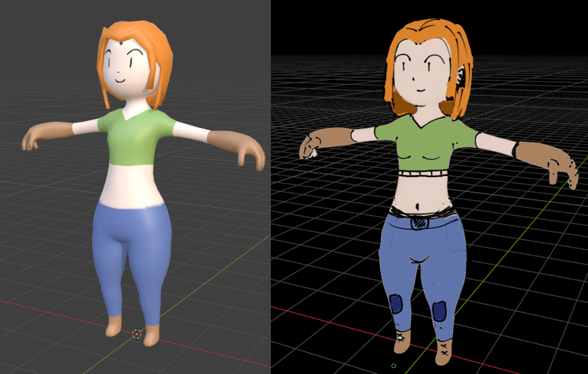Click the small green circle in the right viewport
The width and height of the screenshot is (588, 374).
tap(394, 366)
